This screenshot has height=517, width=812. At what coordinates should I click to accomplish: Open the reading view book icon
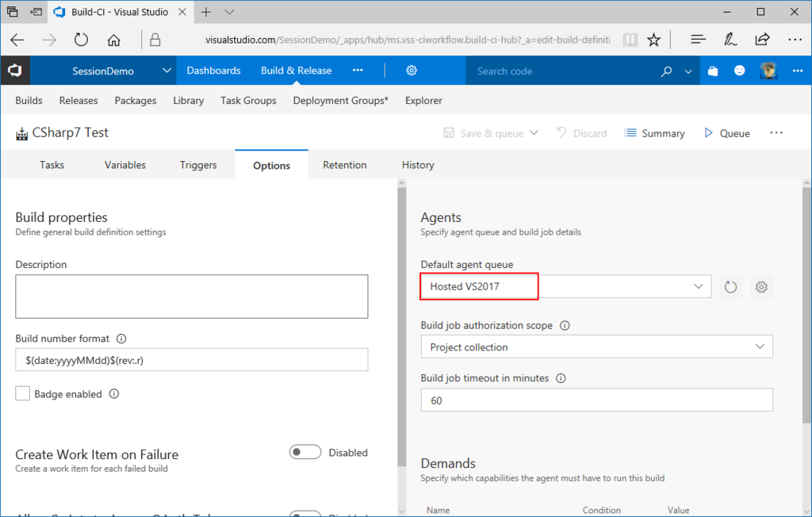630,40
